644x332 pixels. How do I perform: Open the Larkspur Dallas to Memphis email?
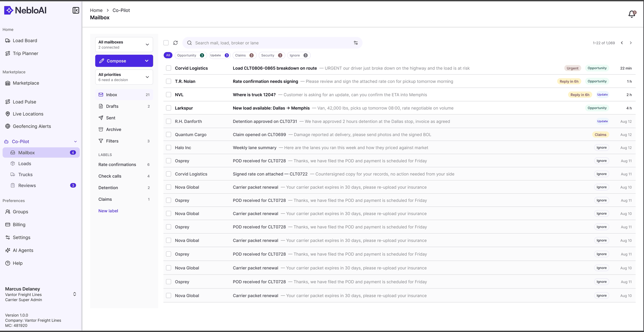(399, 108)
